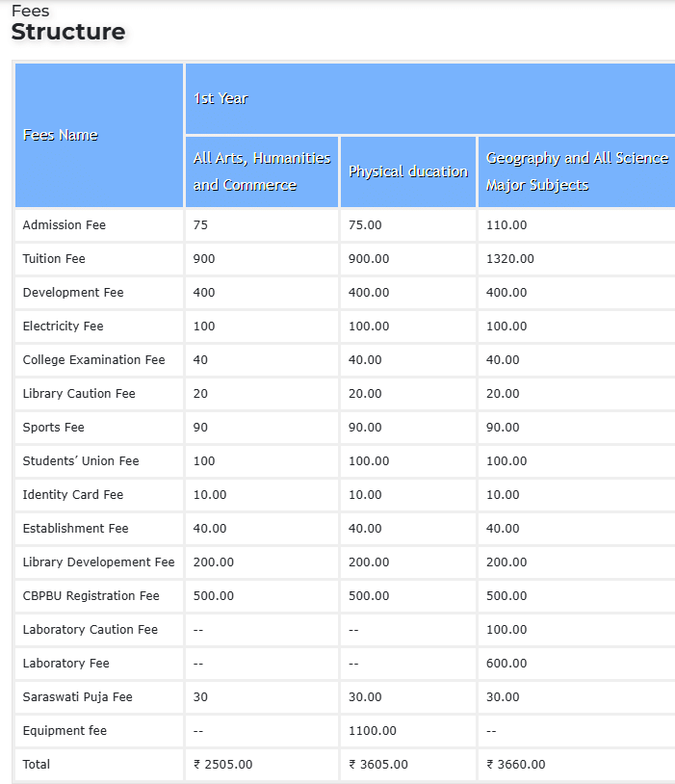Select the Library Developement Fee label
The image size is (675, 784).
point(98,562)
